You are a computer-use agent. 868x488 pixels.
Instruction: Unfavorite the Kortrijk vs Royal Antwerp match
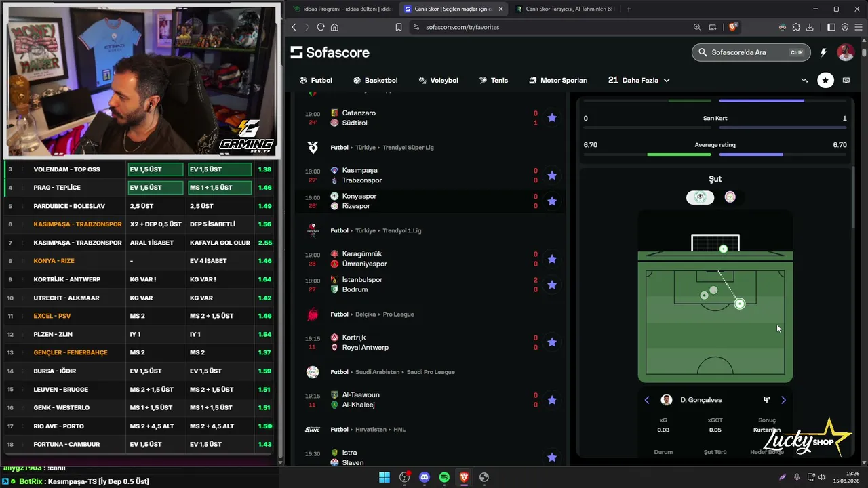pyautogui.click(x=552, y=342)
